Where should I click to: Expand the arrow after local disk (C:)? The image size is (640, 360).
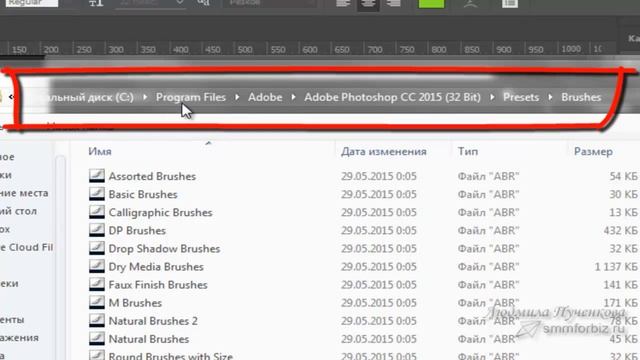(145, 97)
